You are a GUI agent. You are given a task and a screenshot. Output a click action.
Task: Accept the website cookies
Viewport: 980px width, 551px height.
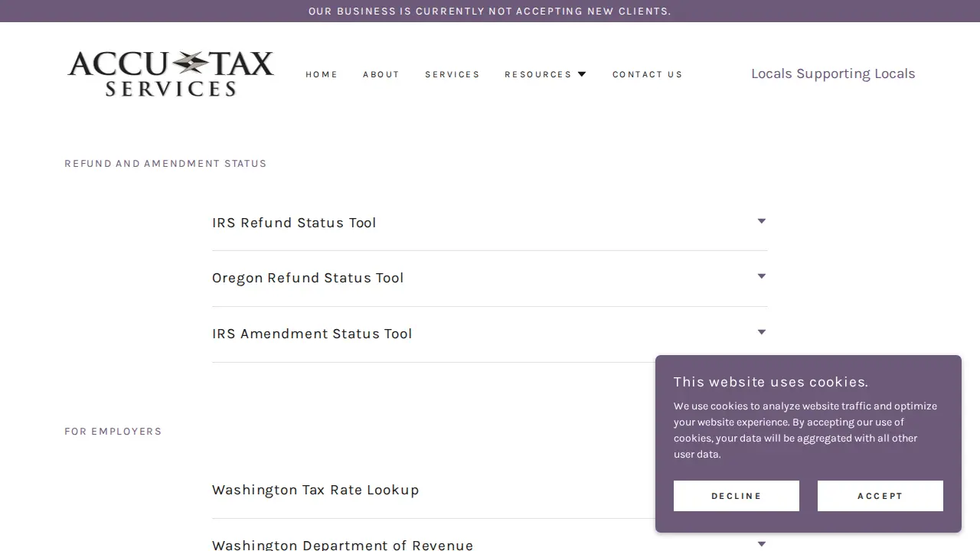[x=880, y=496]
